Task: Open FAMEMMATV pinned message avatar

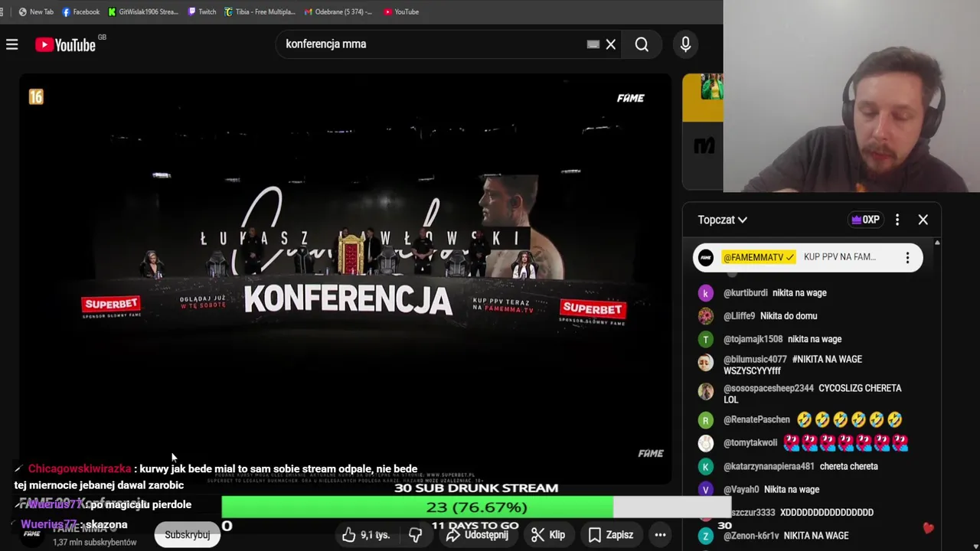Action: click(x=706, y=257)
